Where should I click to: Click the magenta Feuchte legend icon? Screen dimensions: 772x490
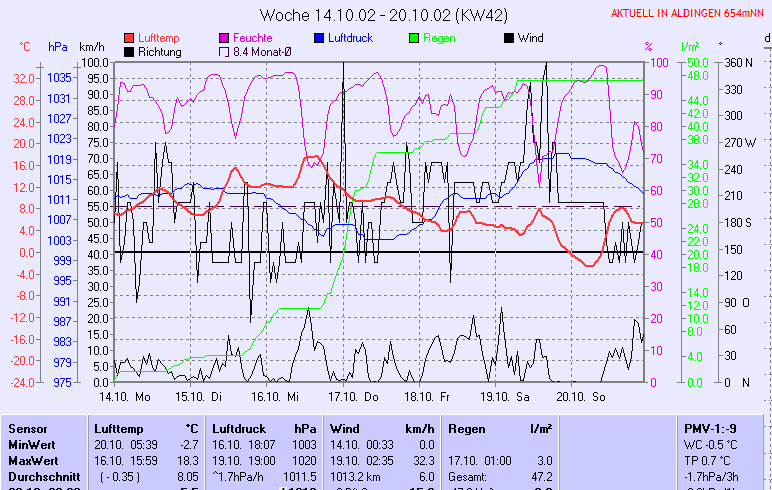(x=224, y=38)
